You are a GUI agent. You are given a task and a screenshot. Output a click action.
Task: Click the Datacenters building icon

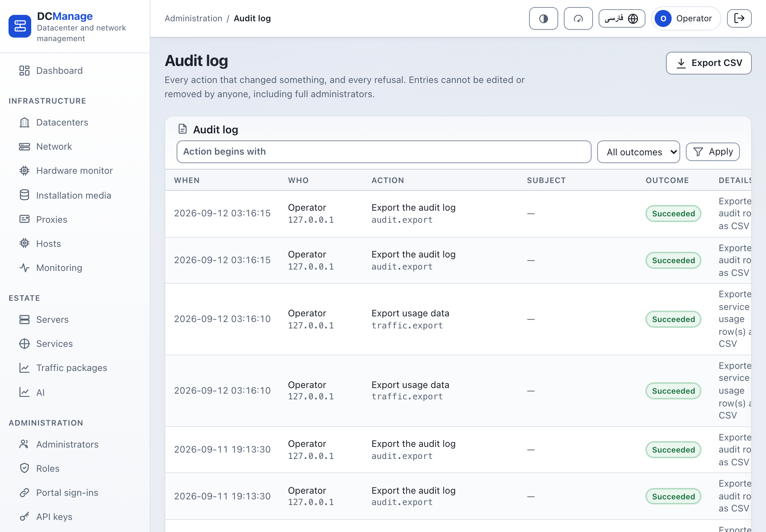pyautogui.click(x=24, y=122)
